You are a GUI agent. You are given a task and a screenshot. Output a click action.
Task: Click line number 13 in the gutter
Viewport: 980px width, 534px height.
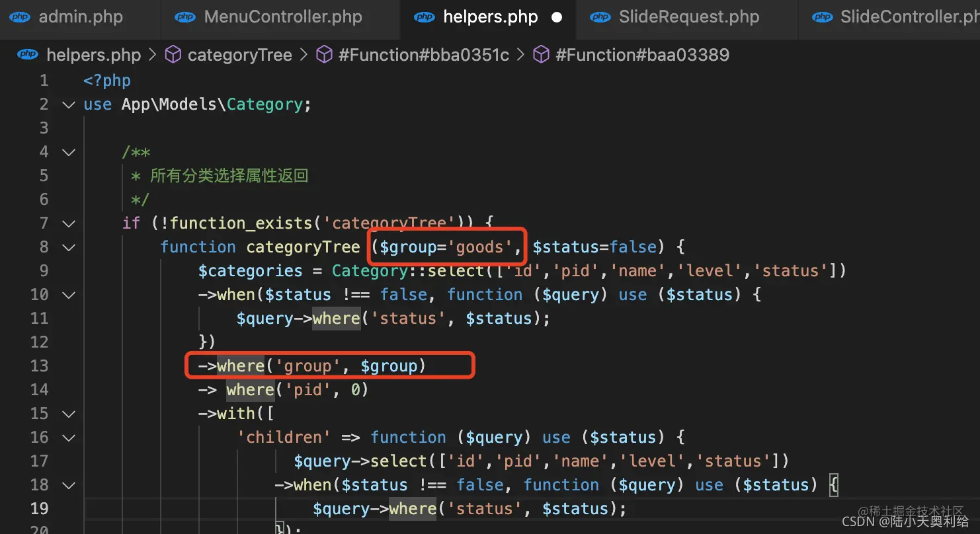coord(40,366)
